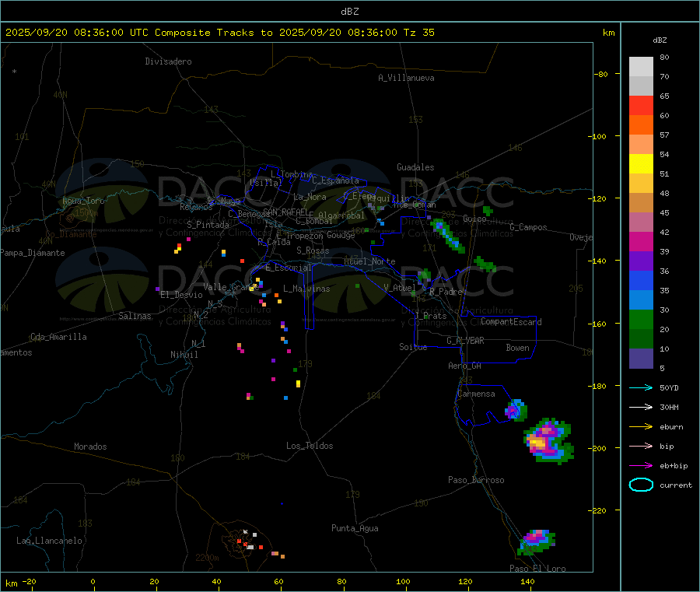Select the light gray 70-80 dBZ swatch

[x=641, y=67]
